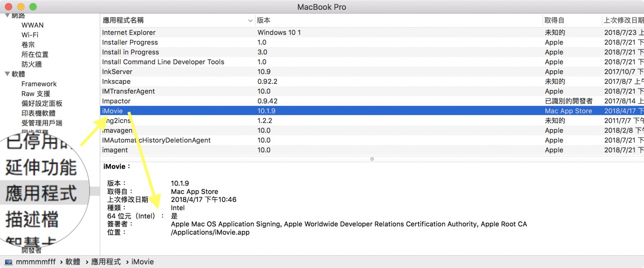
Task: Select the InkServer row
Action: (x=372, y=71)
